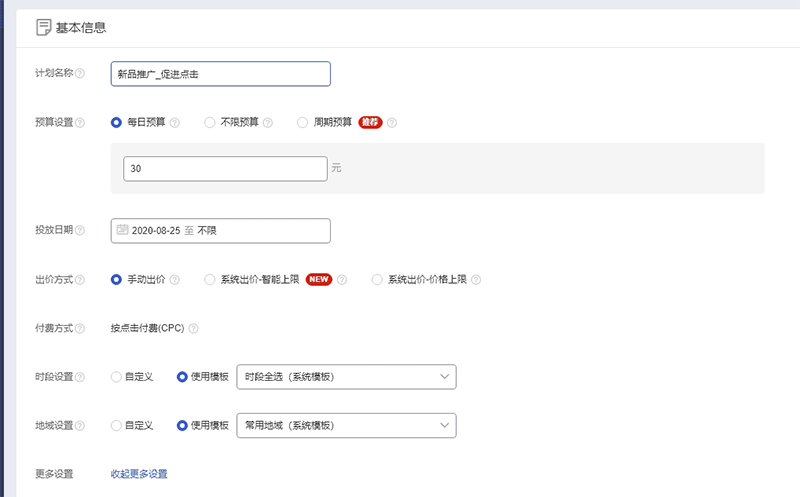Select 自定义 radio for 地域设置
800x497 pixels.
pos(116,425)
